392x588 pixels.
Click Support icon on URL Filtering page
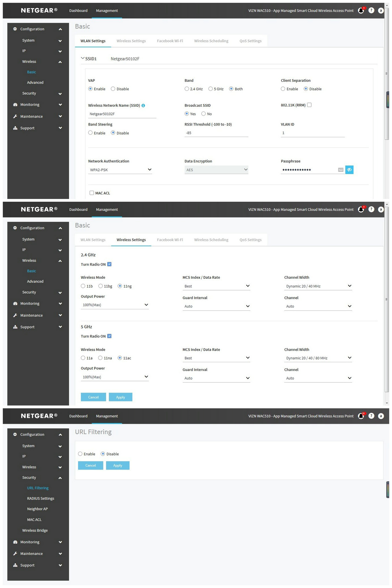[15, 565]
